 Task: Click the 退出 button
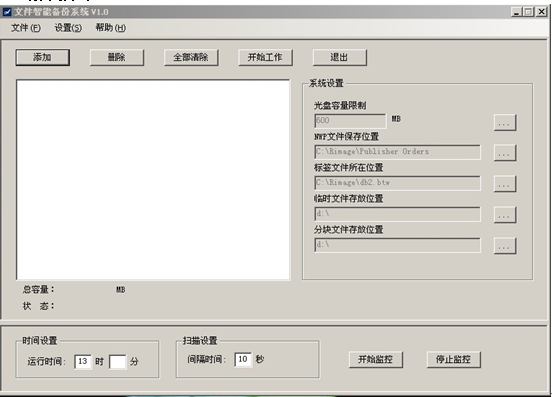[340, 57]
